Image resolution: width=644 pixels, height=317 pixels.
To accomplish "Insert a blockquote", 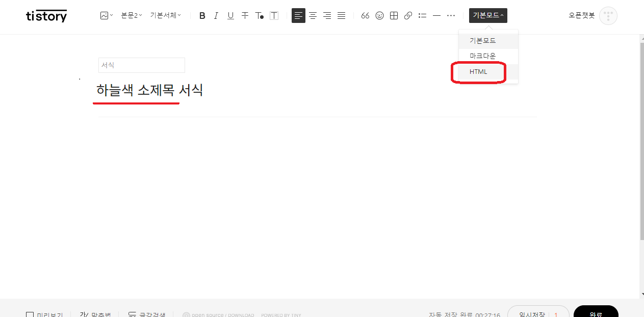I will (x=365, y=16).
